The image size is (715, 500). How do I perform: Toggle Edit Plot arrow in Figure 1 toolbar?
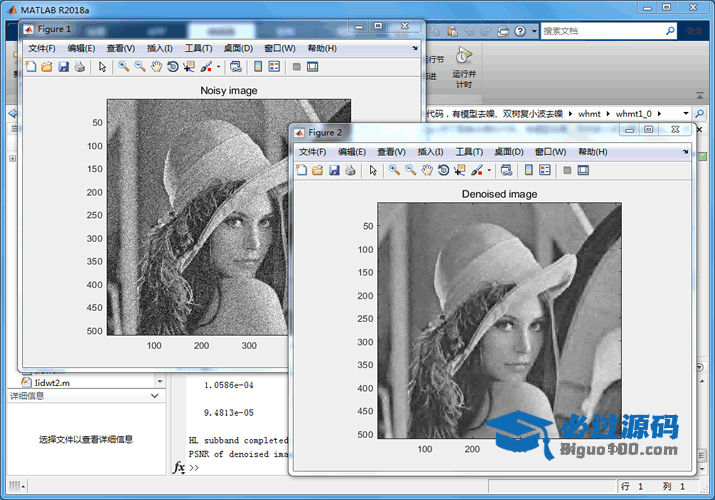pos(102,67)
